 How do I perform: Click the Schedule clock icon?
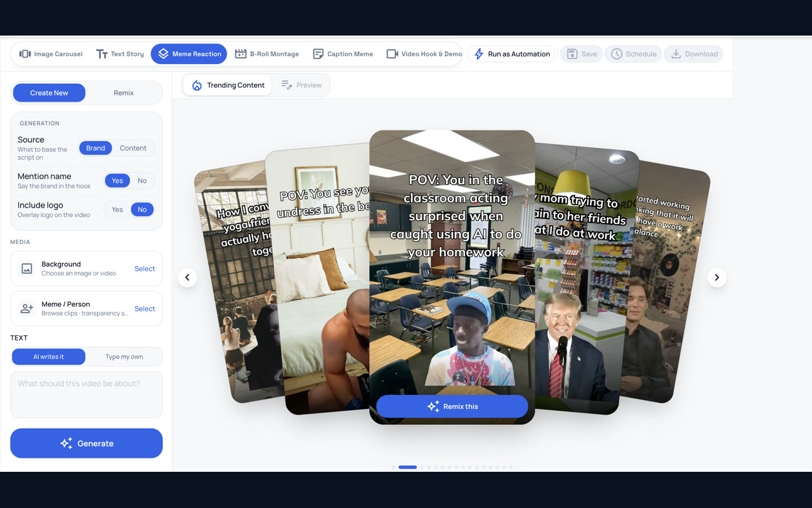pos(617,54)
